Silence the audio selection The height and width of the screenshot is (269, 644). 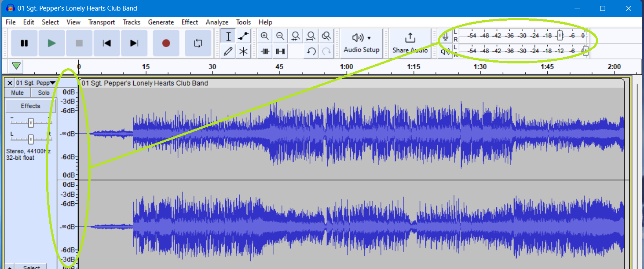[280, 51]
